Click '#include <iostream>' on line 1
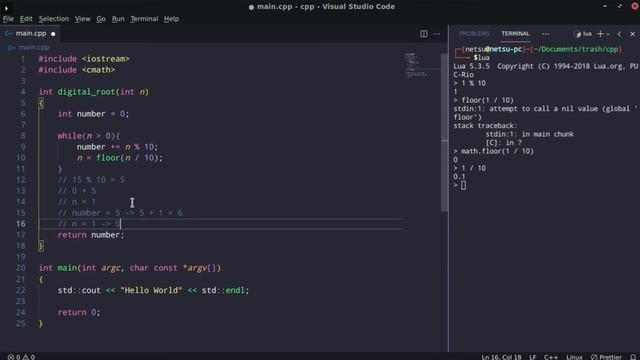 (84, 59)
